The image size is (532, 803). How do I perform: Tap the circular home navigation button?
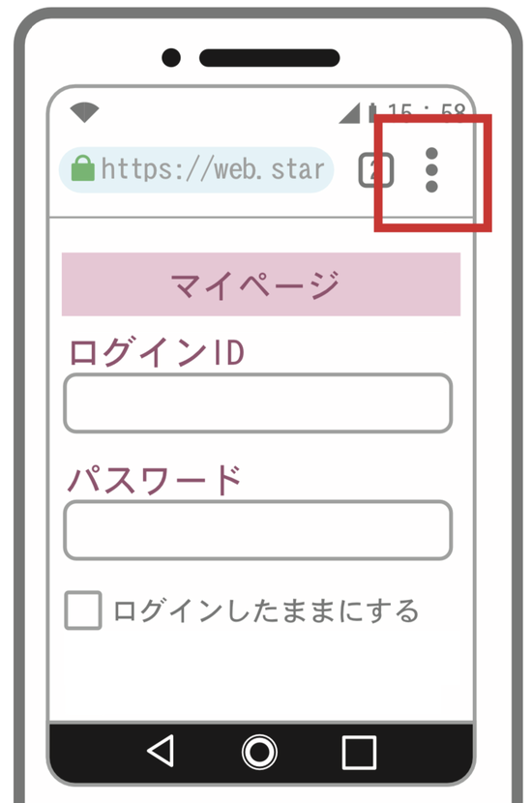click(x=259, y=752)
